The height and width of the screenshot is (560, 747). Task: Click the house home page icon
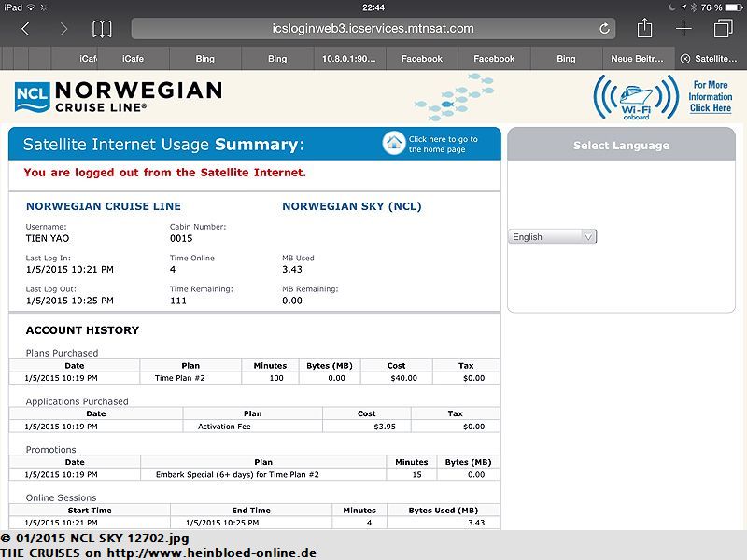(x=393, y=143)
